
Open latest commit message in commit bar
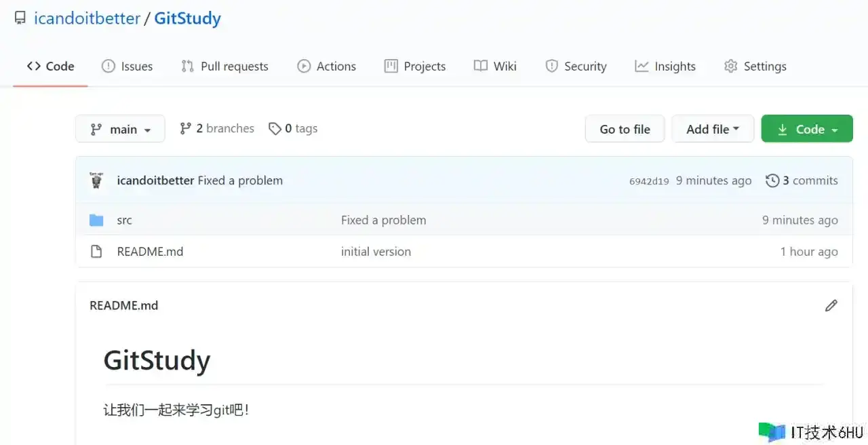[x=240, y=180]
